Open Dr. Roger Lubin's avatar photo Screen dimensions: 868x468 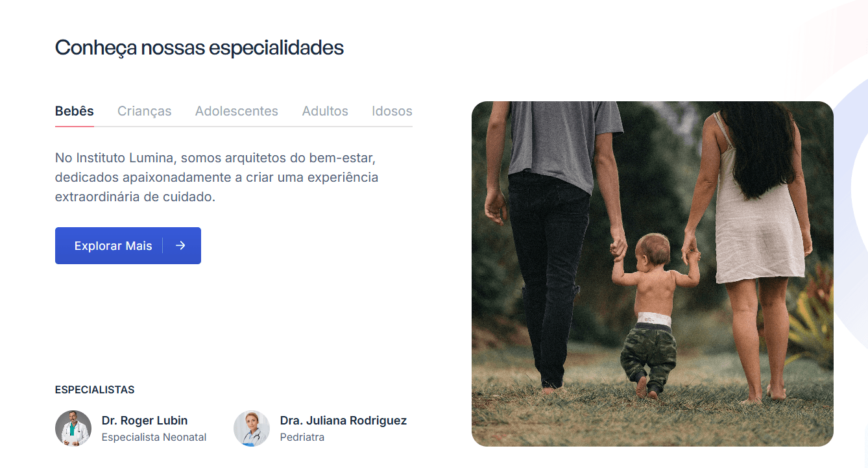click(x=73, y=428)
